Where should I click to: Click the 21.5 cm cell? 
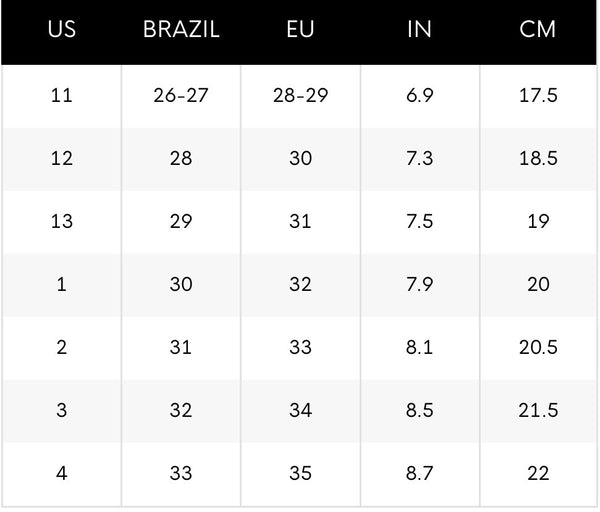tap(538, 410)
